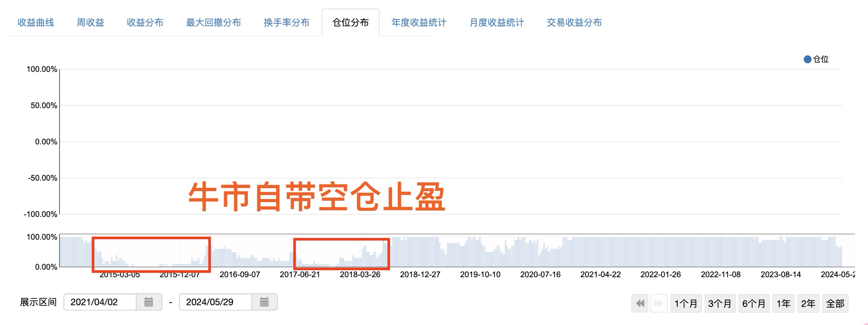Open the 换手率分布 tab
Image resolution: width=868 pixels, height=325 pixels.
286,23
